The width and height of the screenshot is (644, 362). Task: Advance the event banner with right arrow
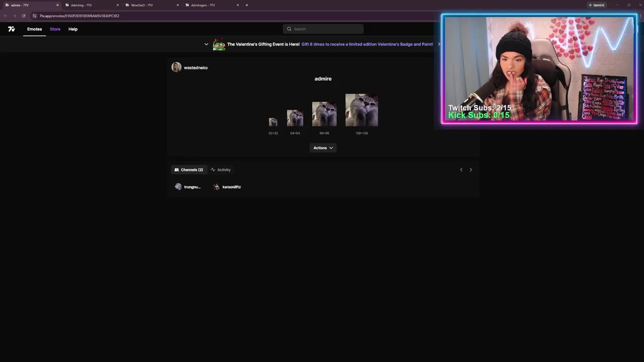point(439,44)
